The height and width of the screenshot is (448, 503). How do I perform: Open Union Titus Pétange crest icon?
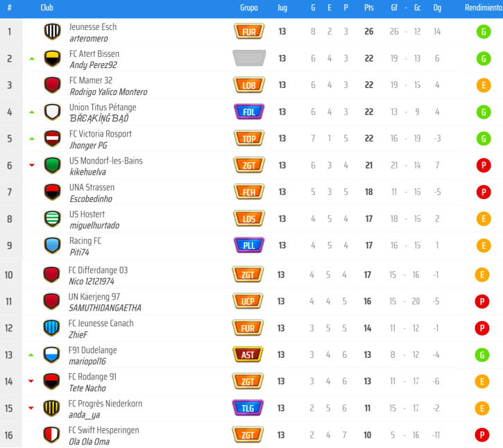(53, 112)
